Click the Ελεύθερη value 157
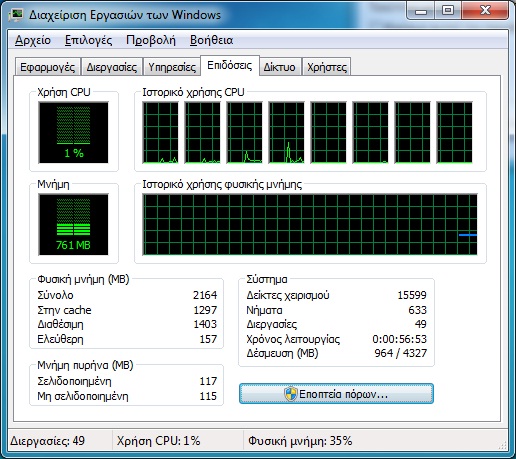 (x=208, y=339)
